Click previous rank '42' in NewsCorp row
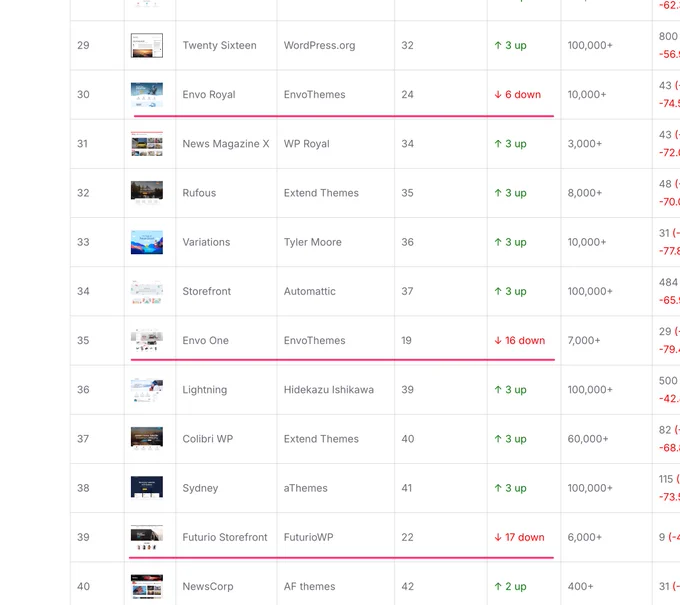Image resolution: width=680 pixels, height=605 pixels. [408, 586]
